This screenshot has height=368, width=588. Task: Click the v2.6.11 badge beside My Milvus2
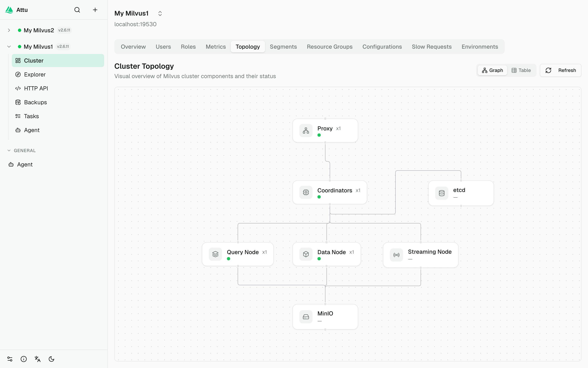64,30
